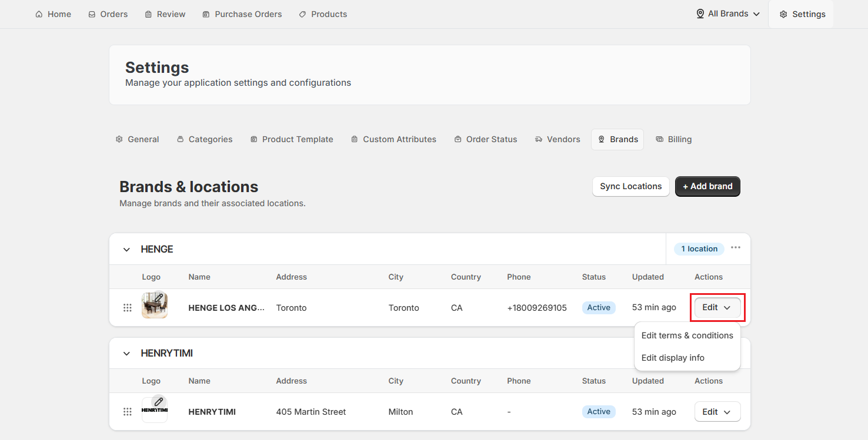Click Active status of HENRYTIMI row
Viewport: 868px width, 440px height.
pos(599,412)
